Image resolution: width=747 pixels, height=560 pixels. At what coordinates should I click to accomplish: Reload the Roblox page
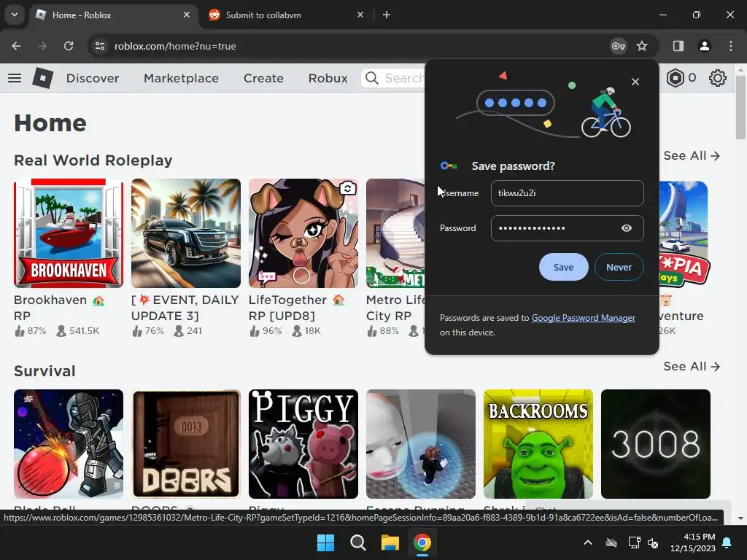69,46
